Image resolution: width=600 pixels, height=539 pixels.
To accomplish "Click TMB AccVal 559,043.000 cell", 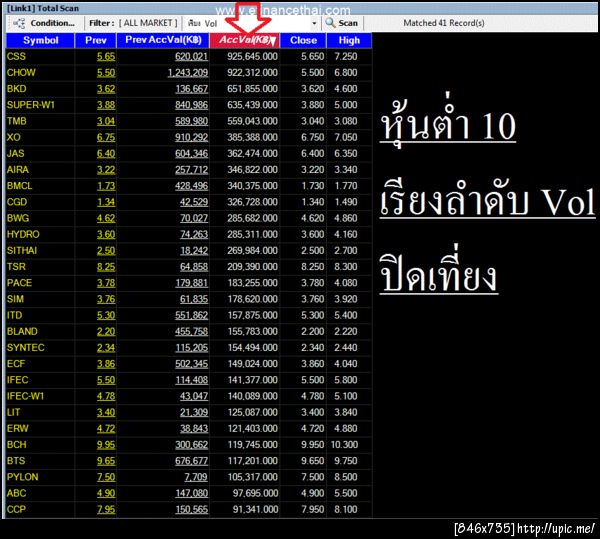I will coord(253,121).
